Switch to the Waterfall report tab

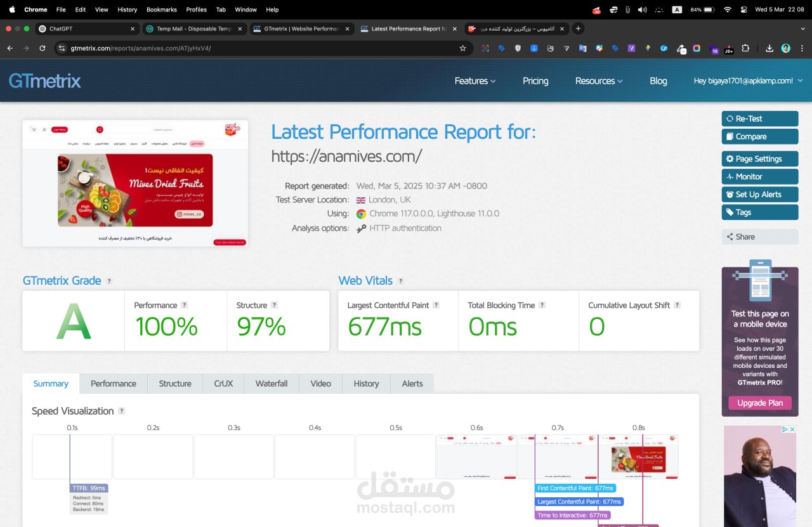coord(272,384)
